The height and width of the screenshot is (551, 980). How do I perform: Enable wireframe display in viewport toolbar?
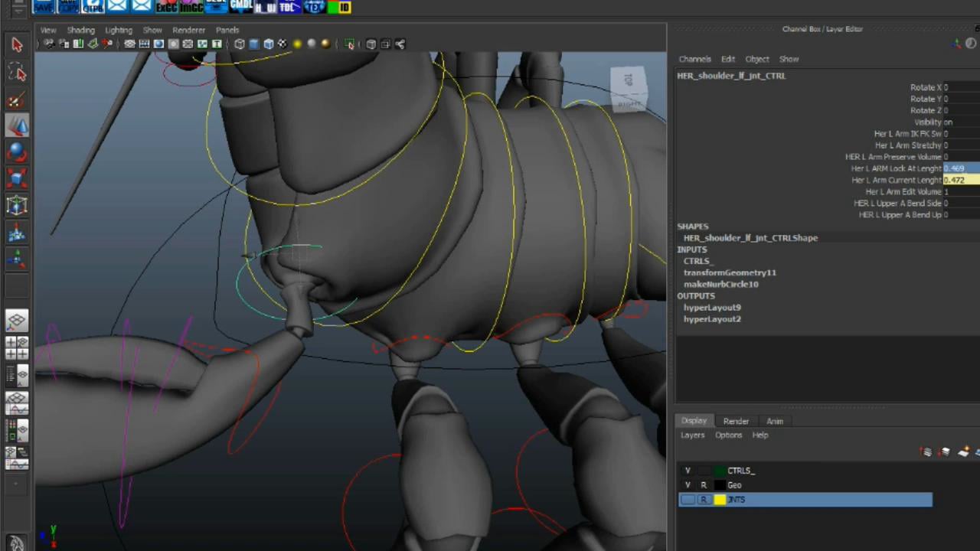[x=240, y=44]
